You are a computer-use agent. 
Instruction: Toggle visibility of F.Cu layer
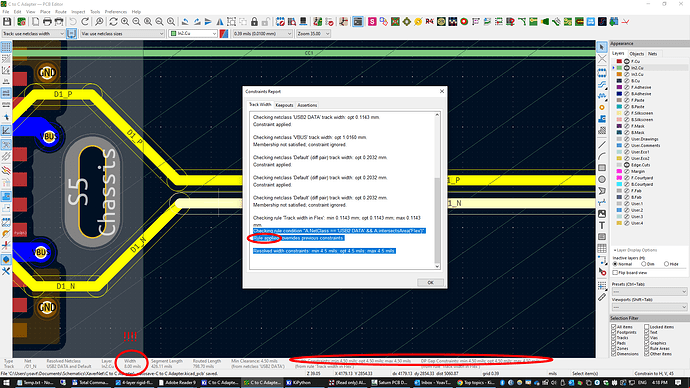click(627, 62)
